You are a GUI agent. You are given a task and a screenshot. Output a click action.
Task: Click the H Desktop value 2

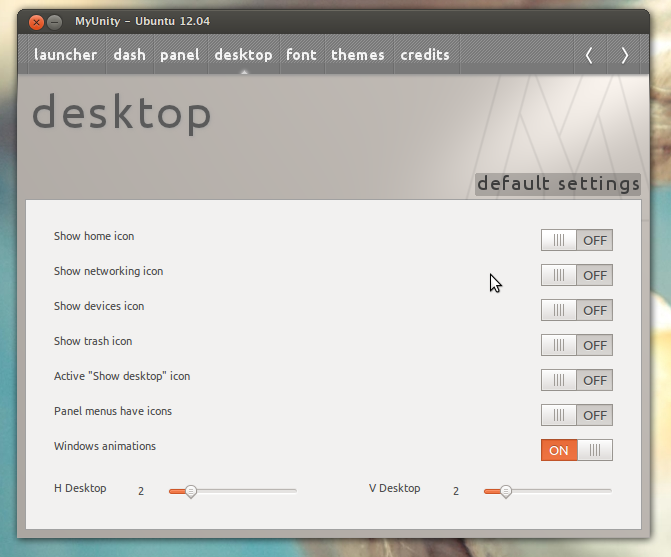(x=141, y=491)
